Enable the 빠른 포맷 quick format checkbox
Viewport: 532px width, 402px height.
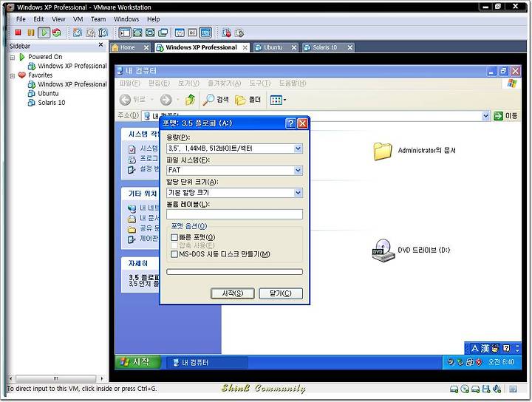click(x=174, y=237)
